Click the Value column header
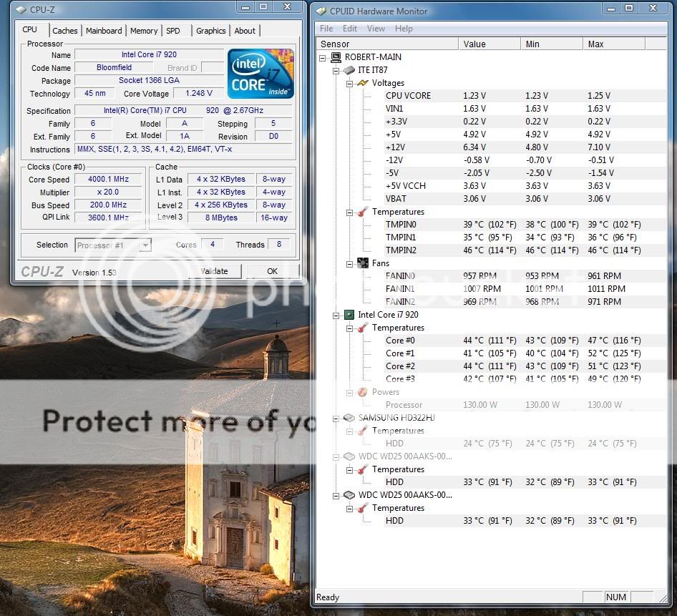Image resolution: width=677 pixels, height=616 pixels. click(x=490, y=44)
